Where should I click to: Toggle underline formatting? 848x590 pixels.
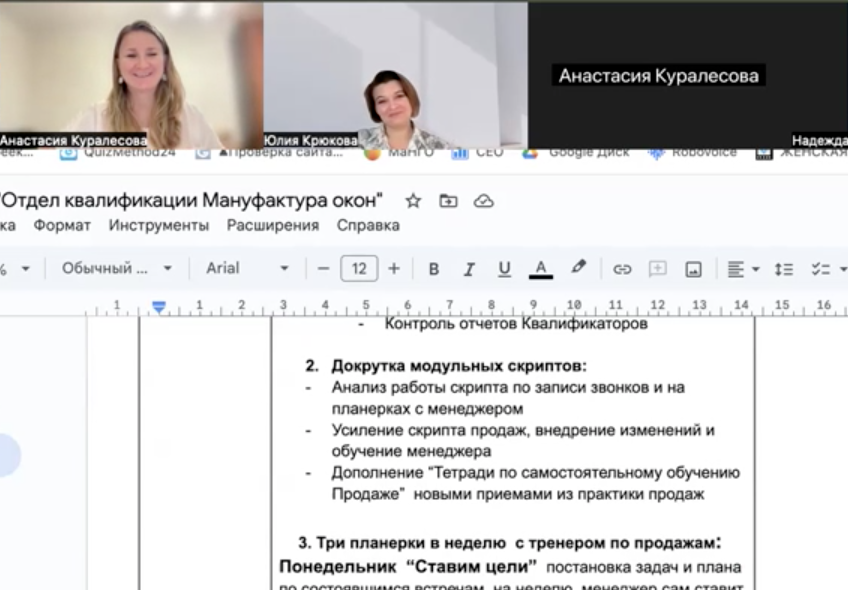[x=504, y=269]
